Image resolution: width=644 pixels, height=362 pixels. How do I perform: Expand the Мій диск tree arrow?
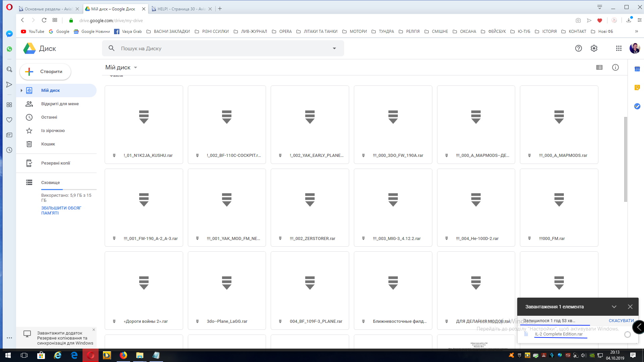click(x=21, y=90)
